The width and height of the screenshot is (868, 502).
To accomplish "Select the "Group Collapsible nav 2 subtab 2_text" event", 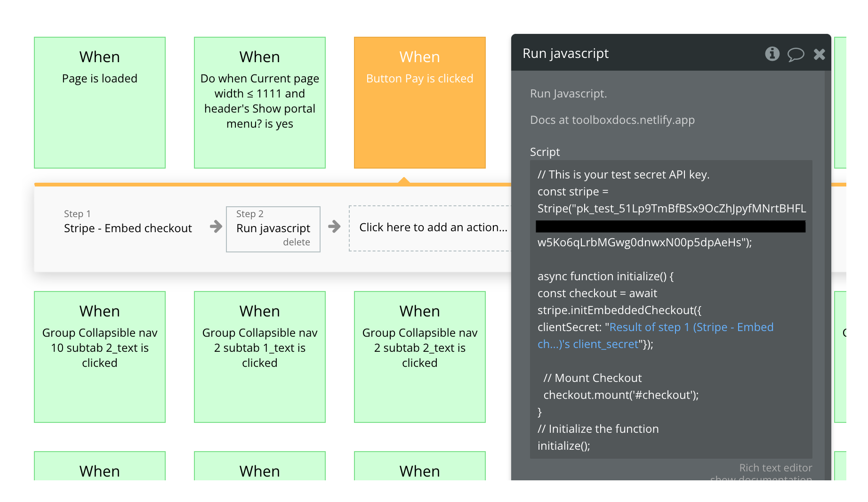I will pyautogui.click(x=419, y=356).
